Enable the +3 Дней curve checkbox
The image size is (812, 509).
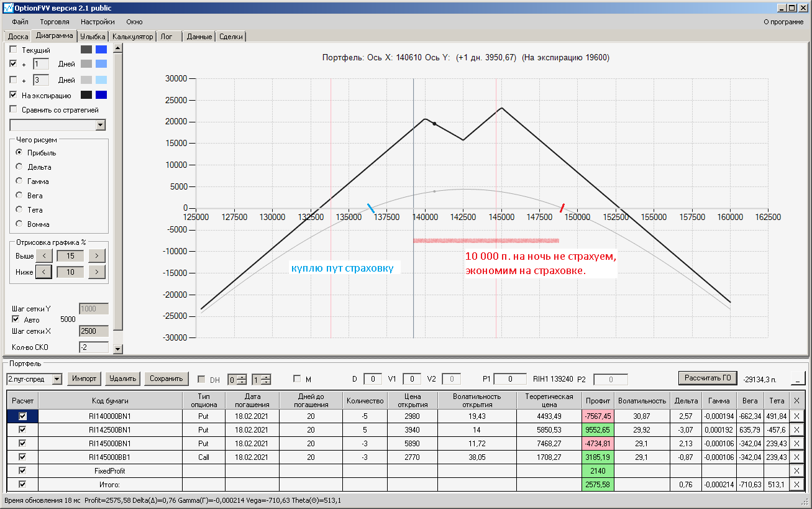pos(14,80)
